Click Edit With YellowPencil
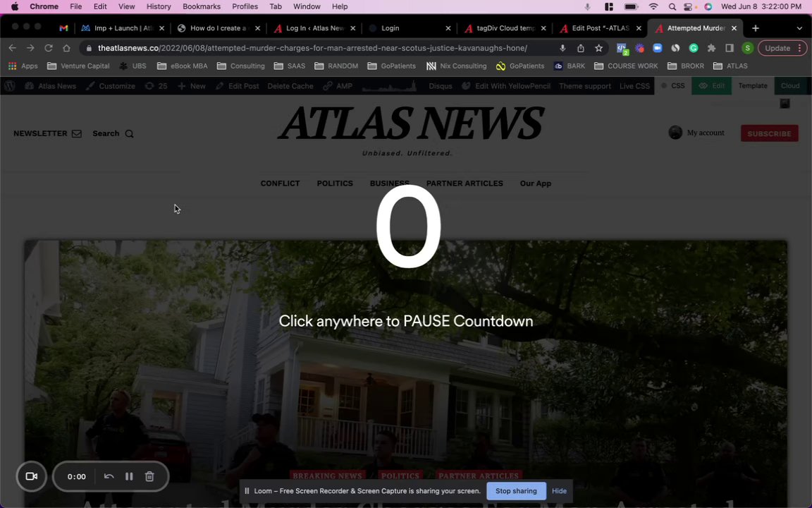 pyautogui.click(x=506, y=86)
